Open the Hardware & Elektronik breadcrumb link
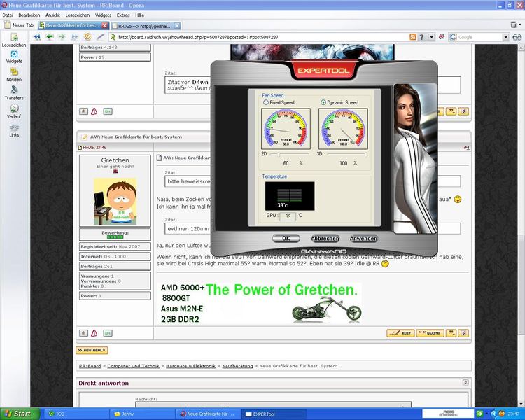 [x=190, y=365]
